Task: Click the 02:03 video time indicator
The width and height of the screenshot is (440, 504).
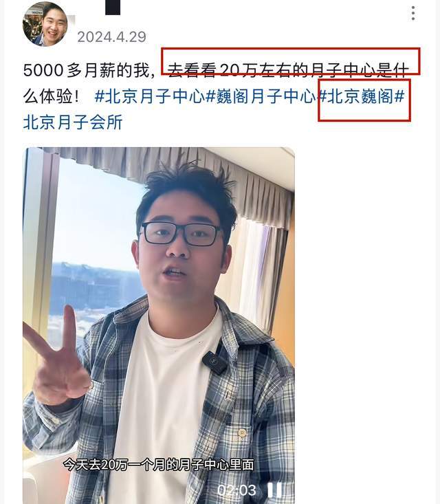Action: tap(236, 490)
